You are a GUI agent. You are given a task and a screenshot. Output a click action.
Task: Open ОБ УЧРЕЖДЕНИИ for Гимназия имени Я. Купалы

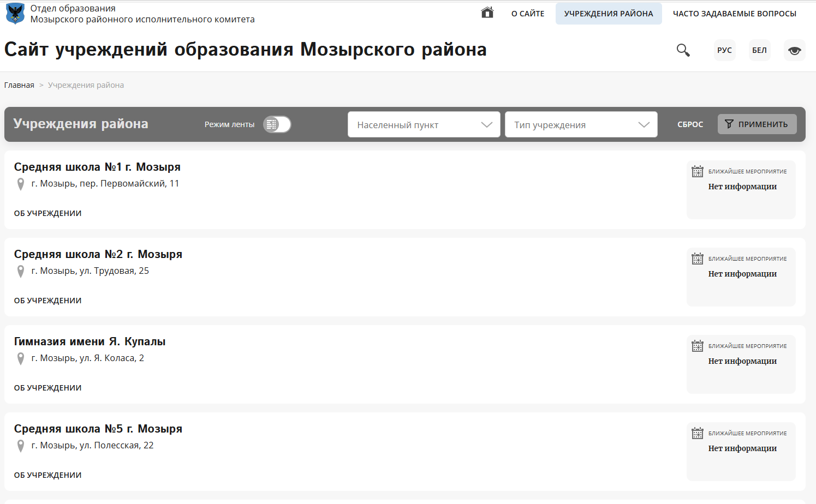coord(48,388)
